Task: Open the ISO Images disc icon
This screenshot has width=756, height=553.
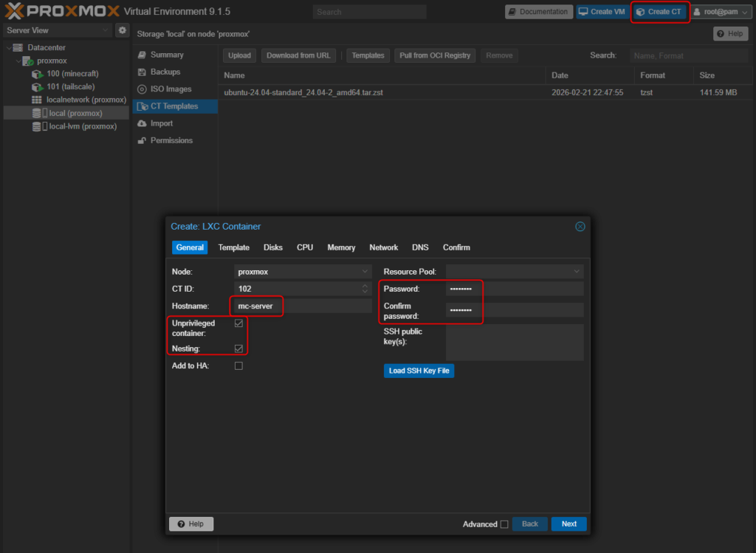Action: coord(142,89)
